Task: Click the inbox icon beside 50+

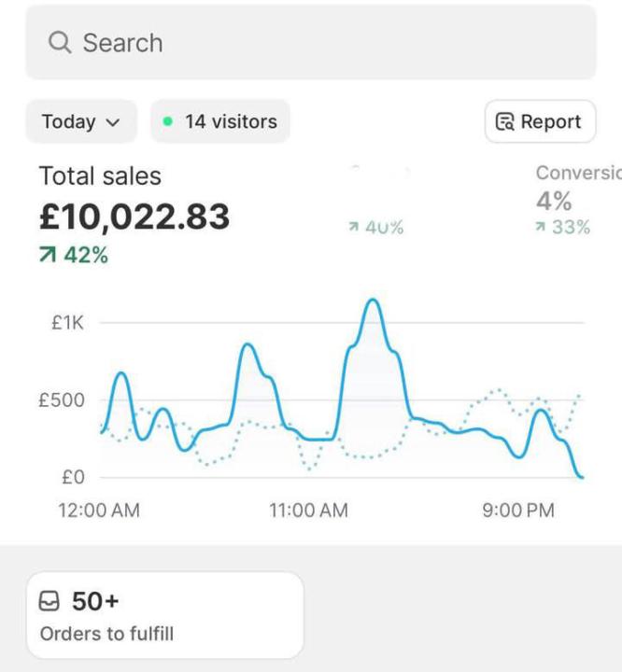Action: click(x=49, y=602)
